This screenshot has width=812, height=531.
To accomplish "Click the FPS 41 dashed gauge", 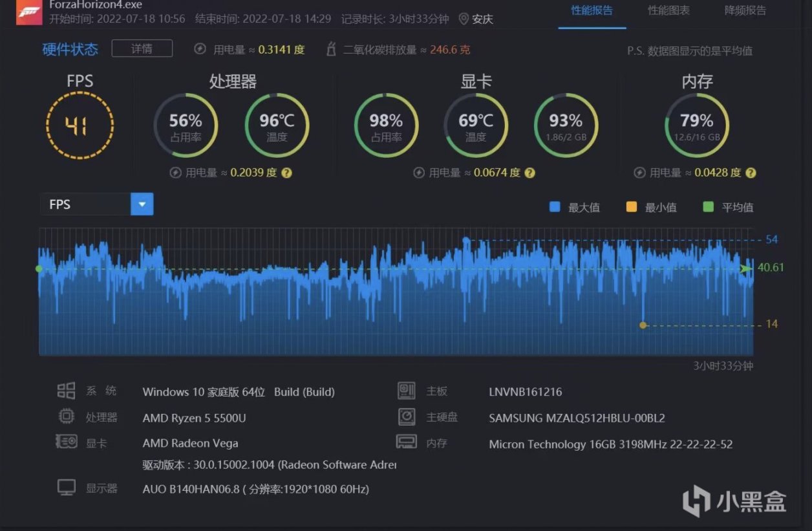I will click(80, 125).
